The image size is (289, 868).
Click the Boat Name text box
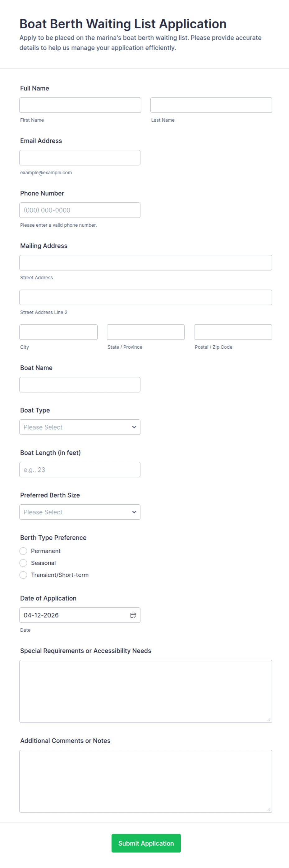(x=80, y=384)
